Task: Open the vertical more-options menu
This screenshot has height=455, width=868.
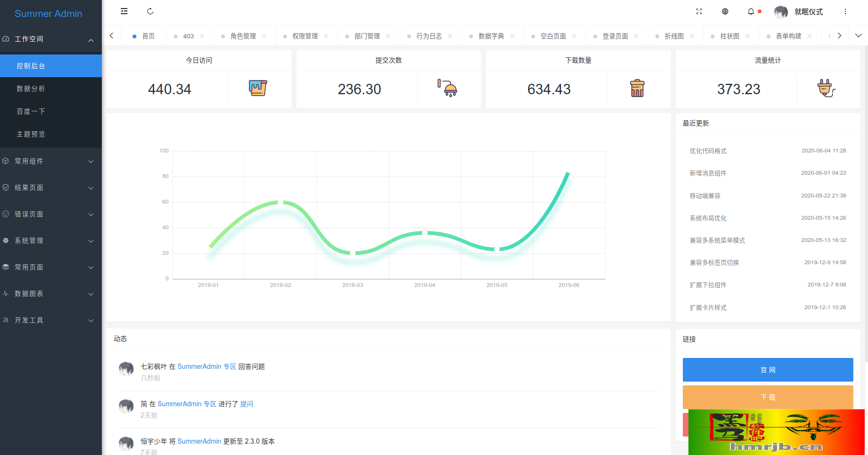Action: (845, 11)
